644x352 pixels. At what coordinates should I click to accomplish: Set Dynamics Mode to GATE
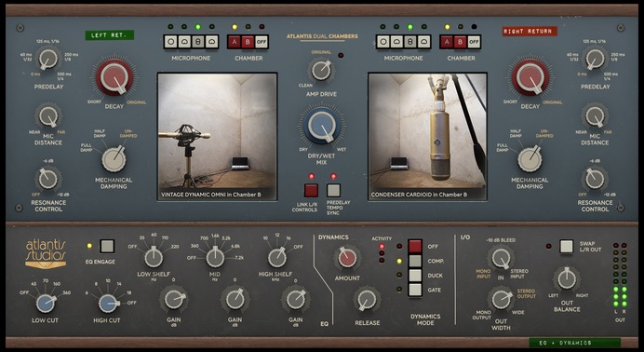pos(415,290)
